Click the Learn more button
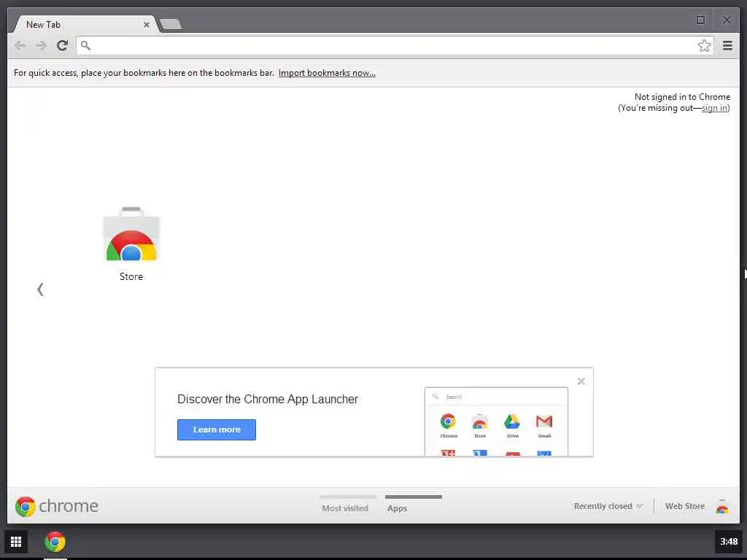747x560 pixels. click(216, 429)
